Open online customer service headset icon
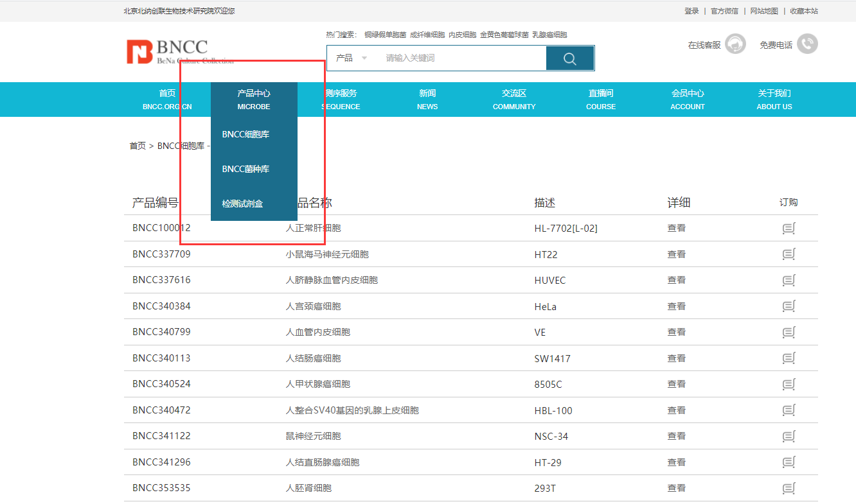Screen dimensions: 856x504 click(735, 44)
